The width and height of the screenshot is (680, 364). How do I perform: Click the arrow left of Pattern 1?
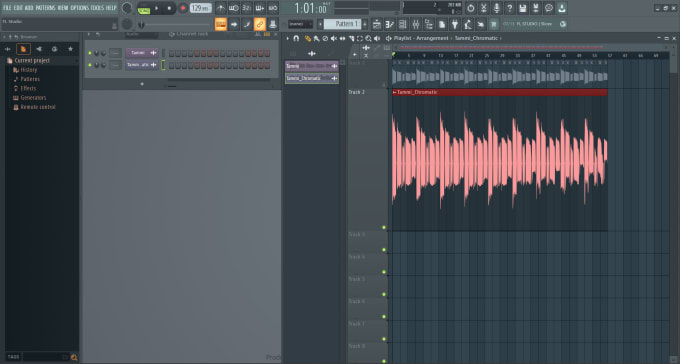pos(320,24)
